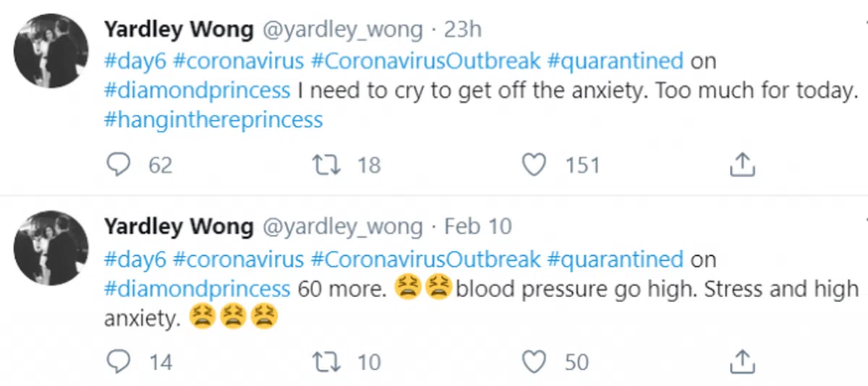Image resolution: width=868 pixels, height=386 pixels.
Task: Open first tweet's 23h timestamp
Action: click(x=462, y=30)
